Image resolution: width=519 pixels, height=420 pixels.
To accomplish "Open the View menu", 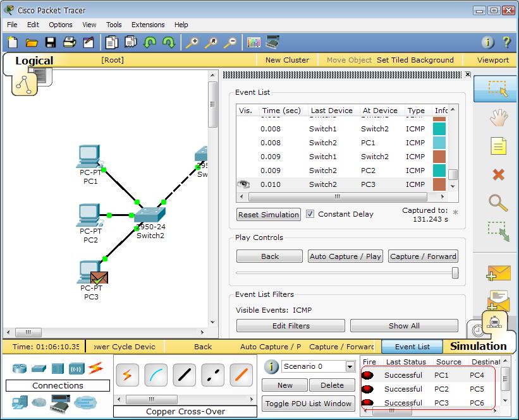I will click(x=89, y=25).
